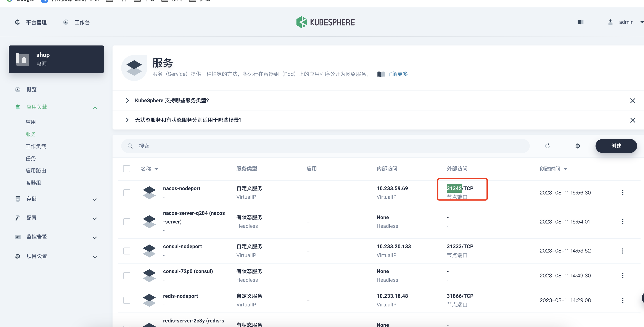Open the documentation book icon in header
The image size is (644, 327).
point(581,22)
